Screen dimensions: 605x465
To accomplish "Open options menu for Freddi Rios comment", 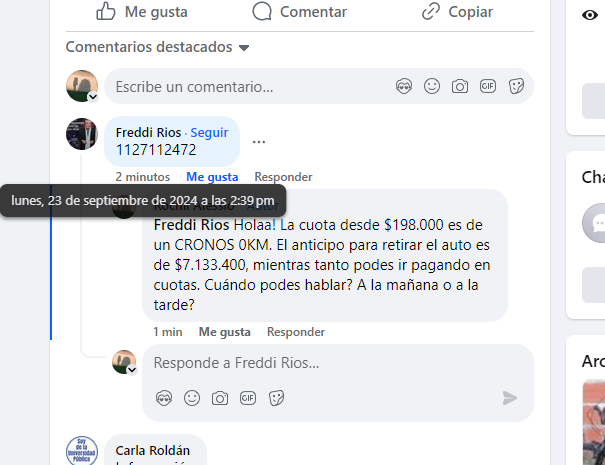I will (259, 142).
